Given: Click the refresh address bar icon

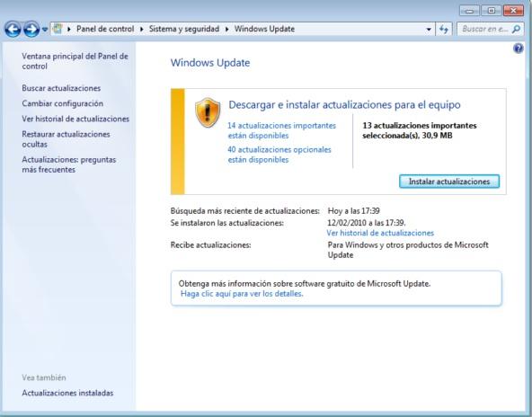Looking at the screenshot, I should coord(444,29).
